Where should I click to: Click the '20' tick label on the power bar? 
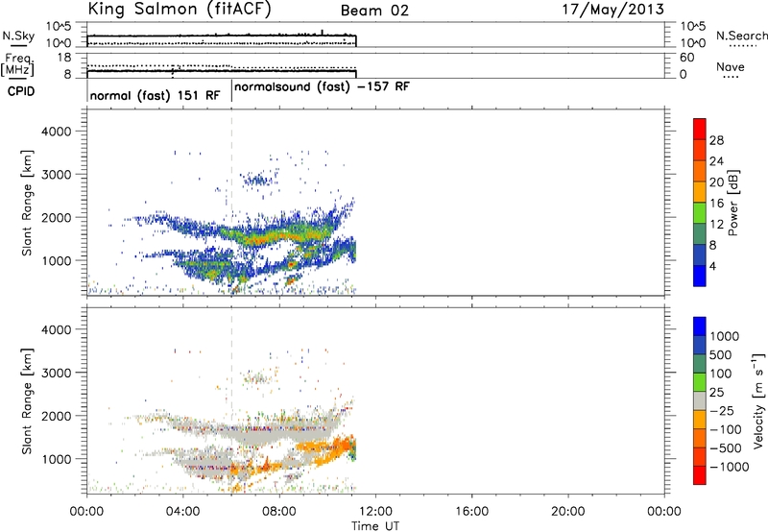pos(716,182)
